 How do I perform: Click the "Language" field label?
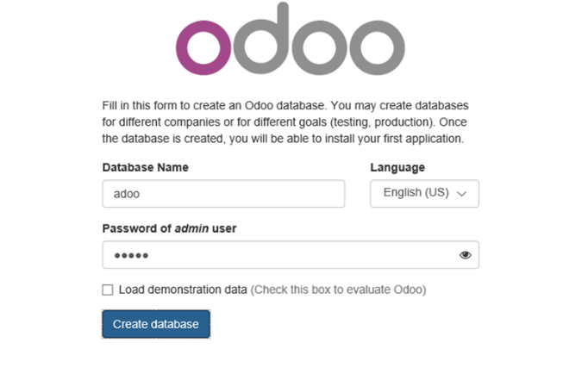tap(397, 167)
